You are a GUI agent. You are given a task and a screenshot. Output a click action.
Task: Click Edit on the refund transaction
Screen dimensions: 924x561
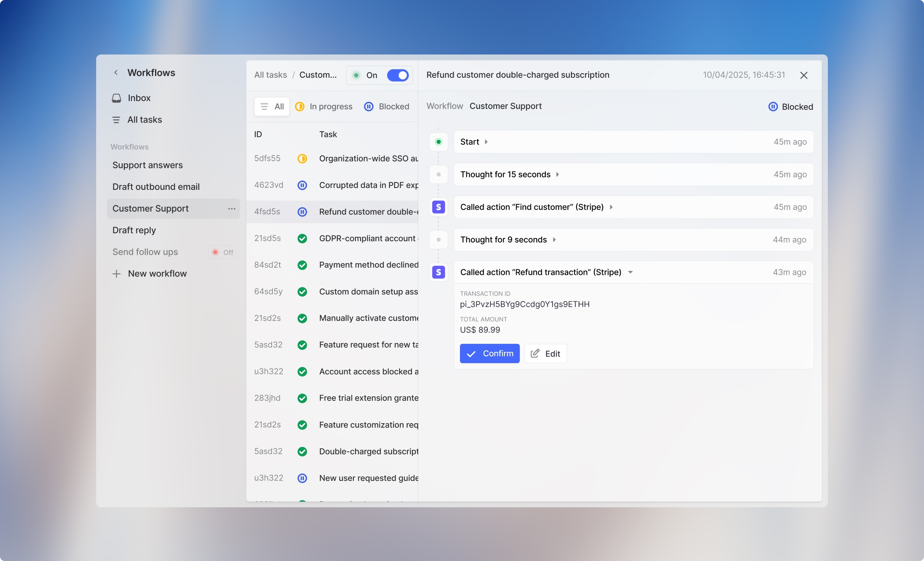click(545, 353)
